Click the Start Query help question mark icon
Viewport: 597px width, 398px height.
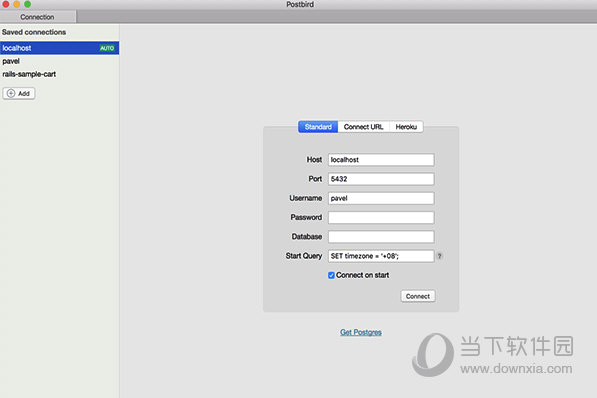coord(439,256)
